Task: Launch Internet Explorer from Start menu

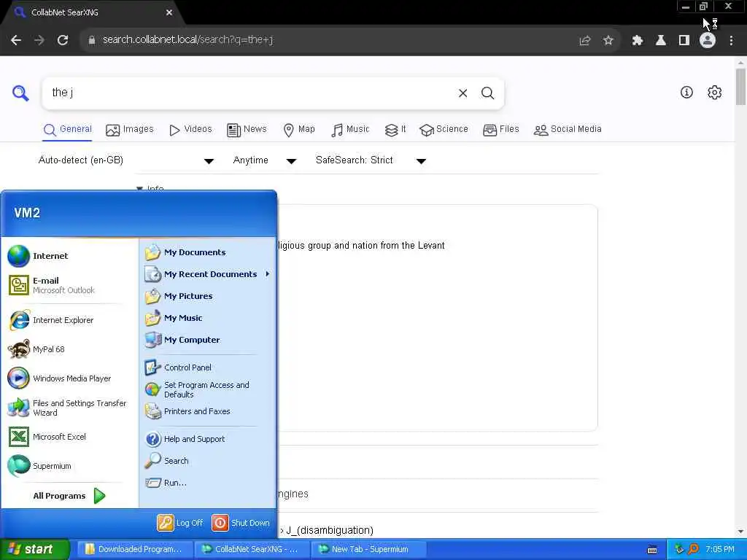Action: (69, 320)
